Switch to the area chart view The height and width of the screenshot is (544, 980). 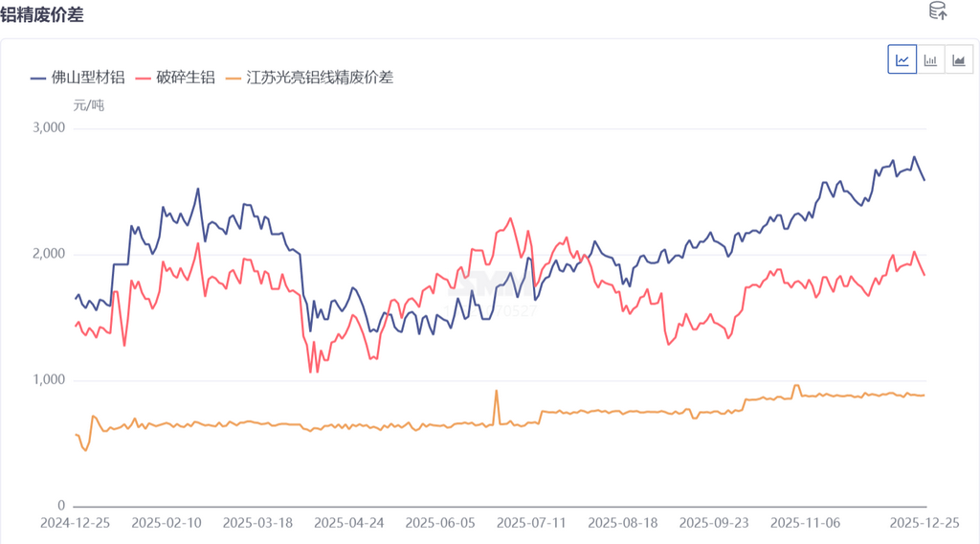(x=959, y=59)
